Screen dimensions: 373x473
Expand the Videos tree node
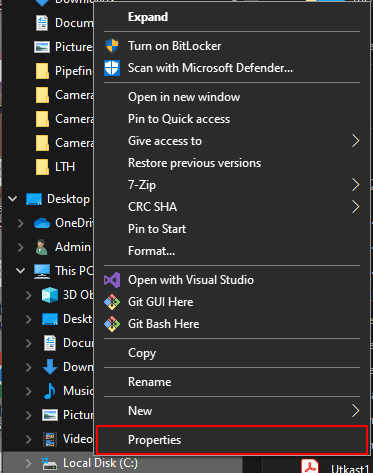[x=29, y=439]
